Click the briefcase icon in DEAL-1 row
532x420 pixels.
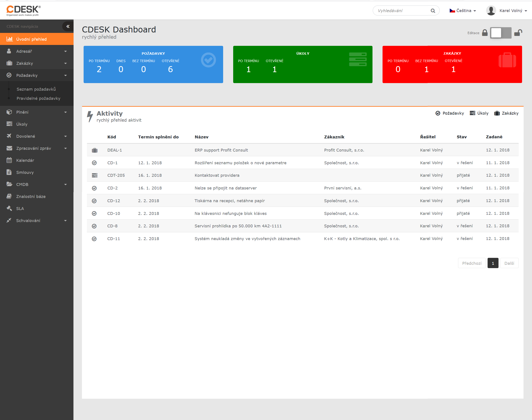(x=95, y=150)
